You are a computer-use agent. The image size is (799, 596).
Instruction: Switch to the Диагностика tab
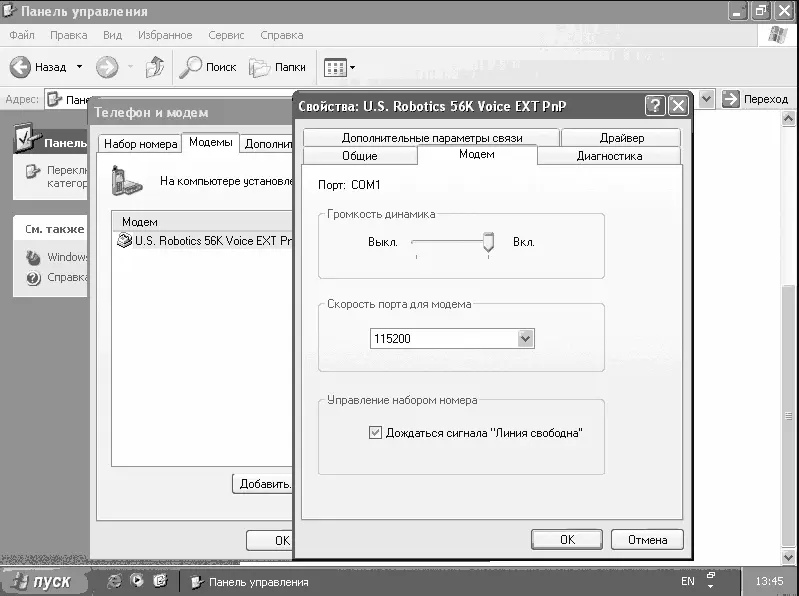(609, 156)
